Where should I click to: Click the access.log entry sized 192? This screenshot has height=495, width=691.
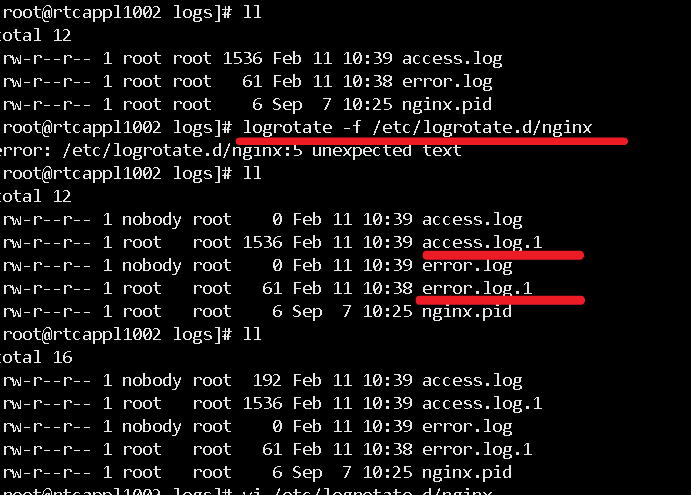tap(261, 380)
